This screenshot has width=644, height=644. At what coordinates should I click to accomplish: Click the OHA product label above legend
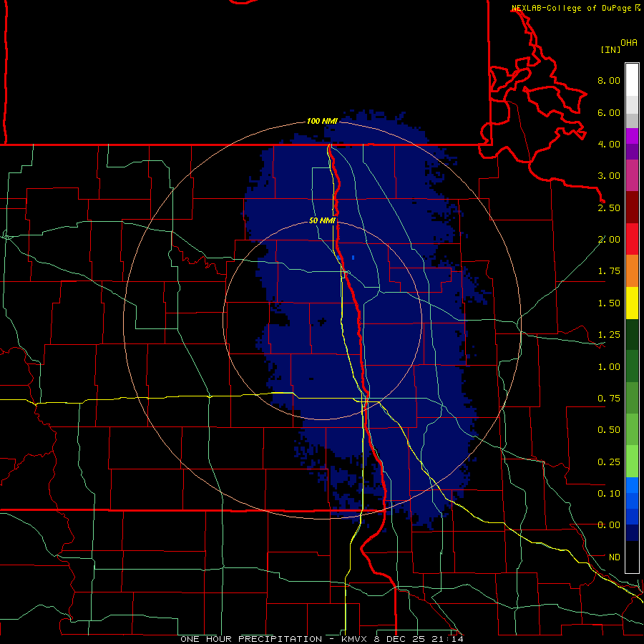pyautogui.click(x=629, y=43)
